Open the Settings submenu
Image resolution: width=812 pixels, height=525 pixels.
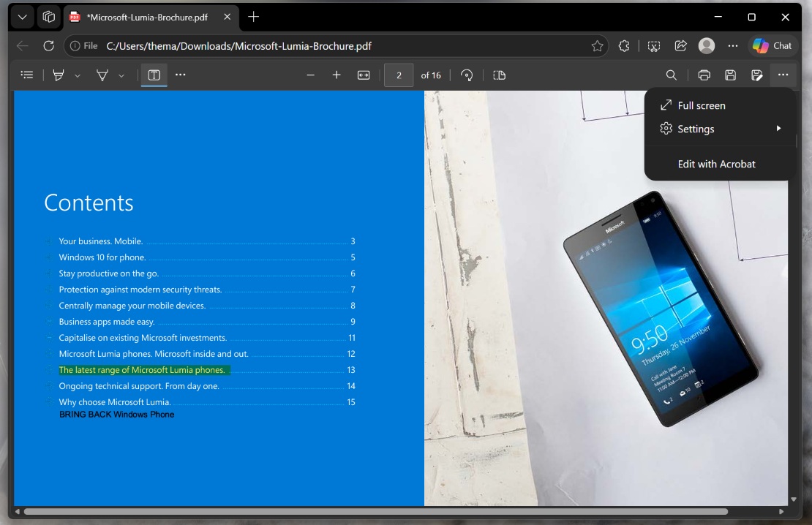[x=720, y=129]
